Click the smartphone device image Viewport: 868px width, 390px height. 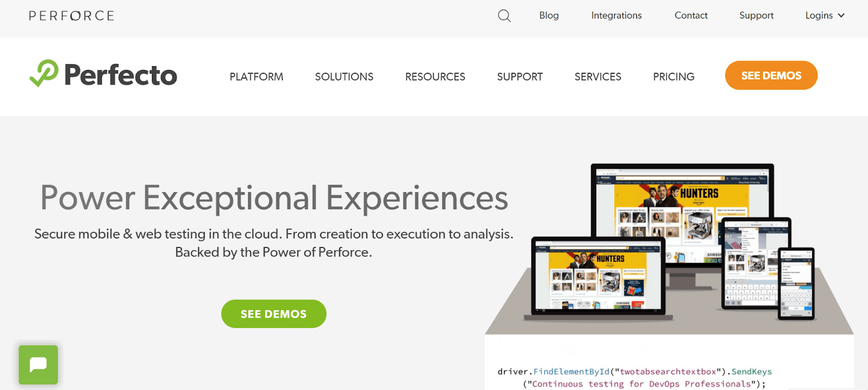point(796,282)
